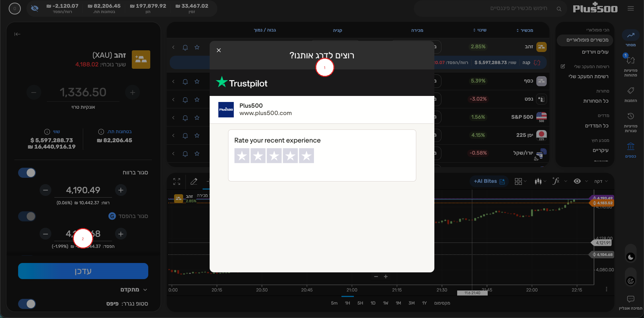The width and height of the screenshot is (644, 318).
Task: Click the circle zero notifications icon
Action: coord(14,8)
